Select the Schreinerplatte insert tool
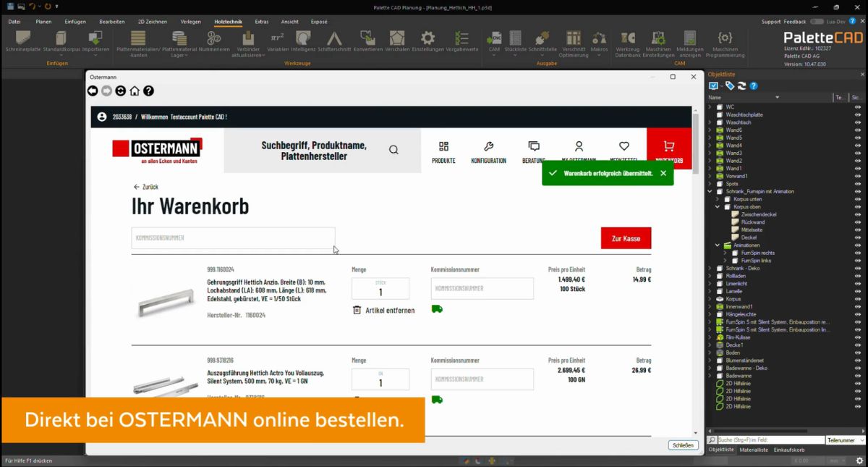 pyautogui.click(x=22, y=41)
